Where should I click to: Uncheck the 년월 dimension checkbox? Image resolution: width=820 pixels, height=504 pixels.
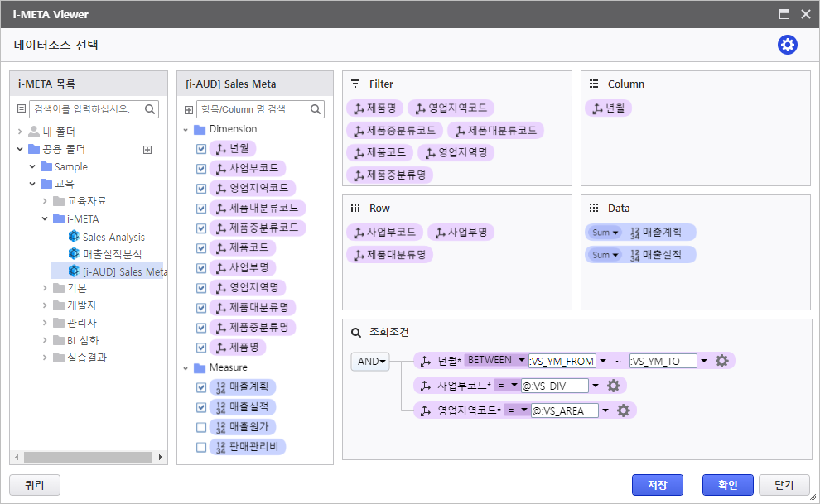pos(201,149)
